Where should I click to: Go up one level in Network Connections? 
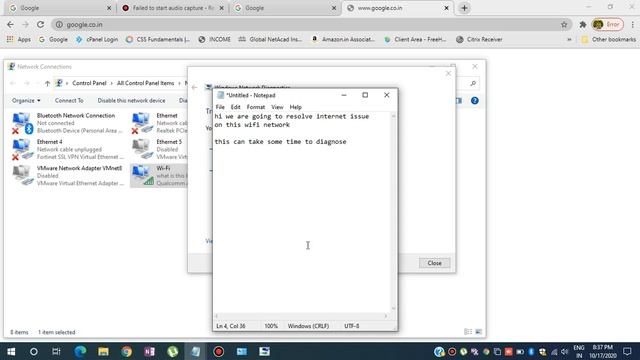47,83
